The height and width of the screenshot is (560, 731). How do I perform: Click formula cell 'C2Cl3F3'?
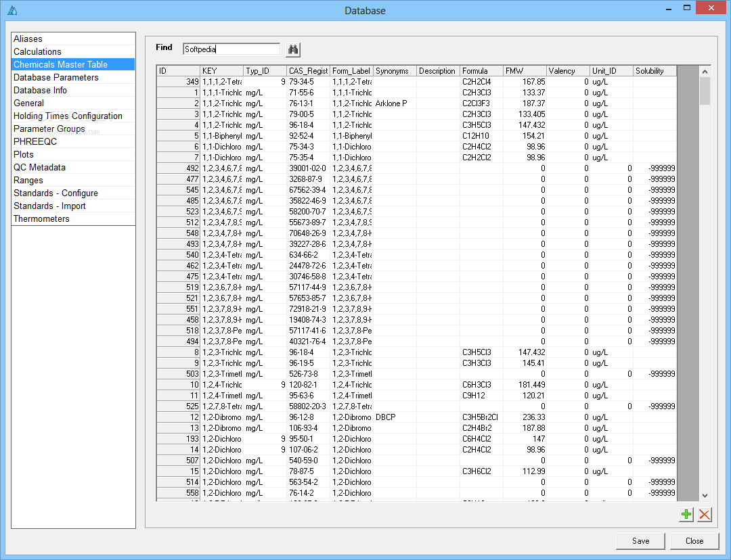click(x=482, y=103)
